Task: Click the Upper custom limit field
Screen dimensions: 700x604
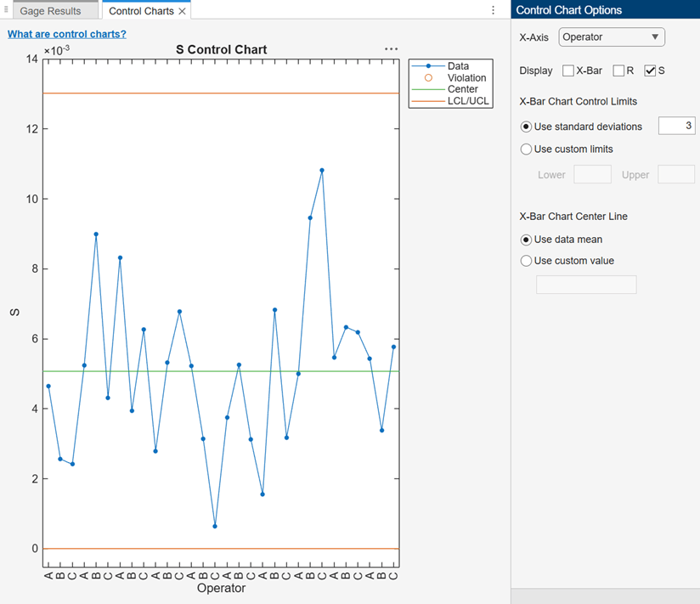Action: tap(676, 174)
